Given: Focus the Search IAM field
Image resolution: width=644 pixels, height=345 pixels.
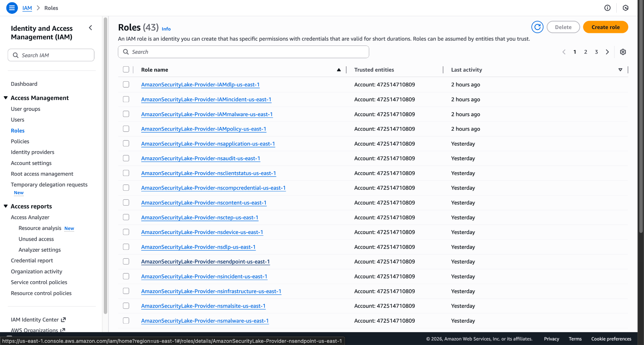Looking at the screenshot, I should click(x=51, y=55).
